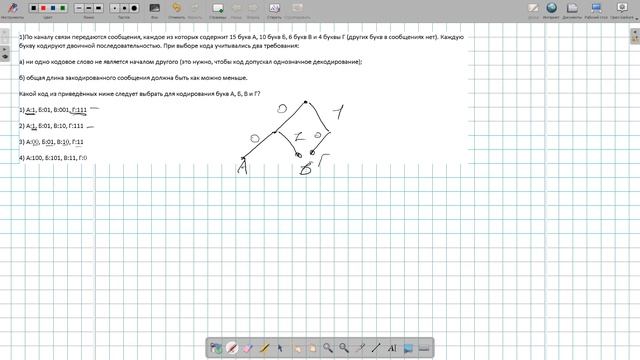Image resolution: width=640 pixels, height=360 pixels.
Task: Select the pink eraser tool in bottom toolbar
Action: 248,348
